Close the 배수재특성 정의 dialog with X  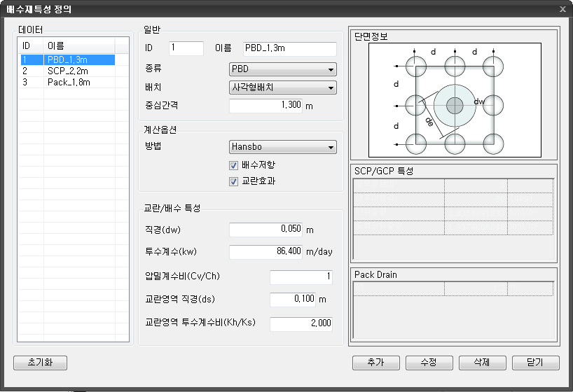[562, 9]
